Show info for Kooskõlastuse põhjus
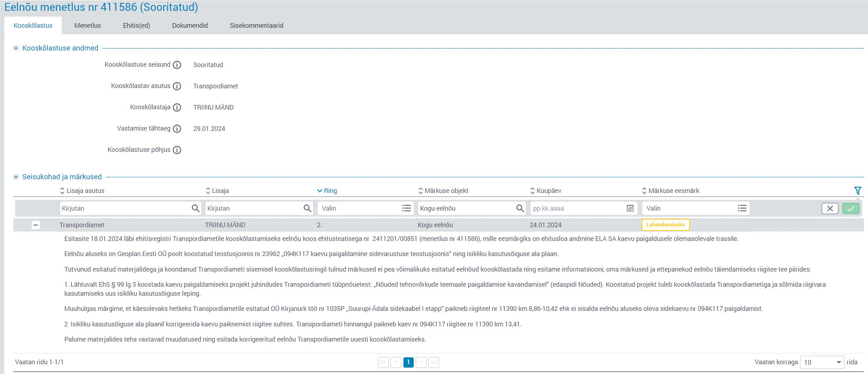This screenshot has height=374, width=868. pos(177,150)
